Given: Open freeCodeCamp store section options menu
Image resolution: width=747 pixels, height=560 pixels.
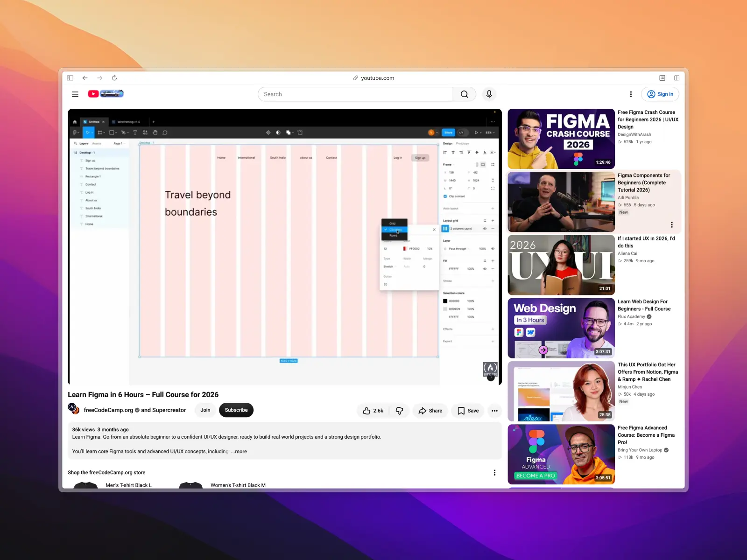Looking at the screenshot, I should (x=494, y=473).
